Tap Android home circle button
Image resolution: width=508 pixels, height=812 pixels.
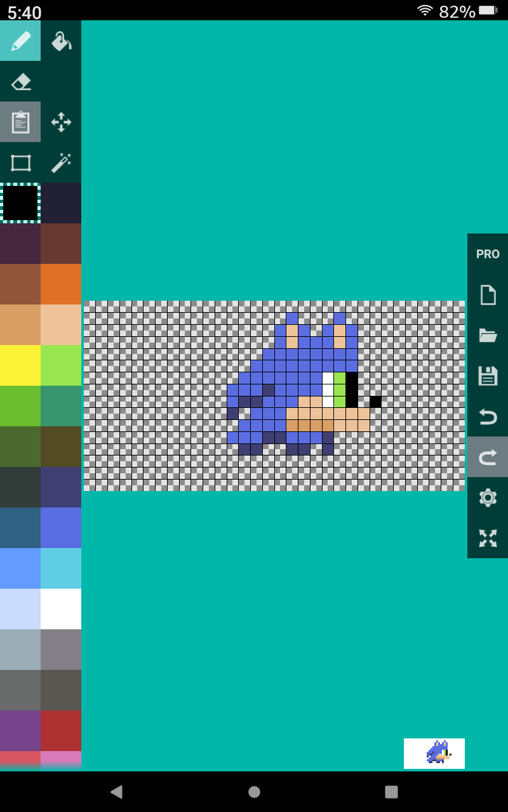tap(254, 792)
